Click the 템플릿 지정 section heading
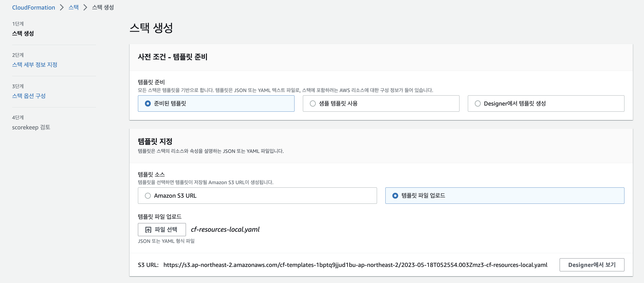The width and height of the screenshot is (644, 283). pos(155,141)
